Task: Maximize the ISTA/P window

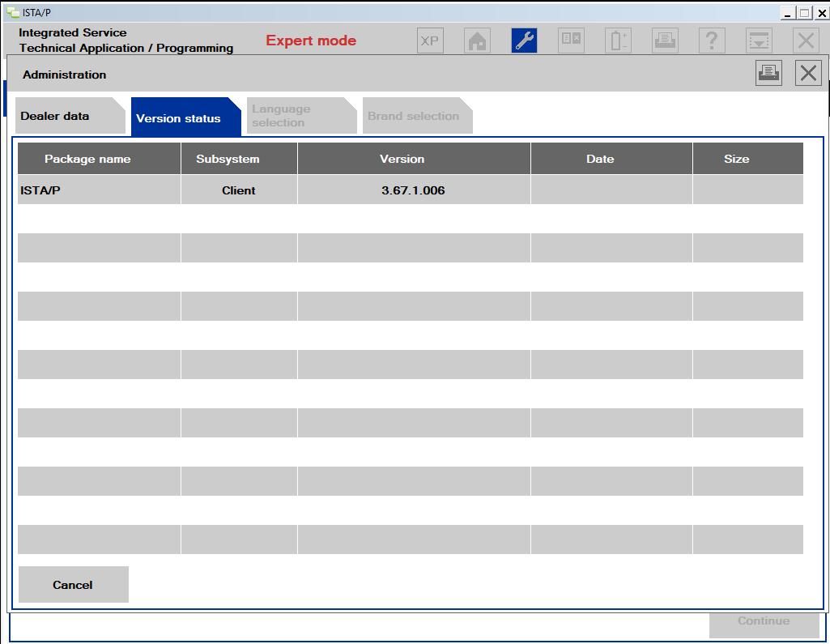Action: tap(805, 13)
